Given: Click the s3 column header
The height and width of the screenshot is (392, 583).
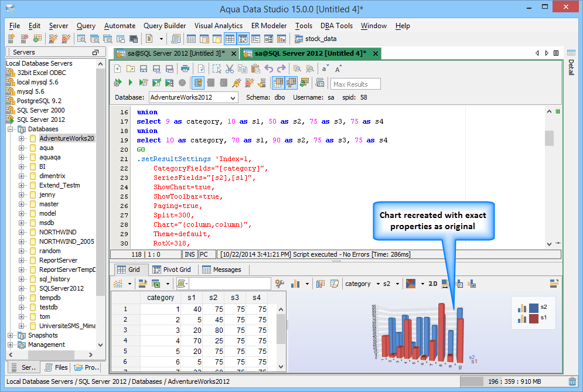Looking at the screenshot, I should pyautogui.click(x=234, y=298).
